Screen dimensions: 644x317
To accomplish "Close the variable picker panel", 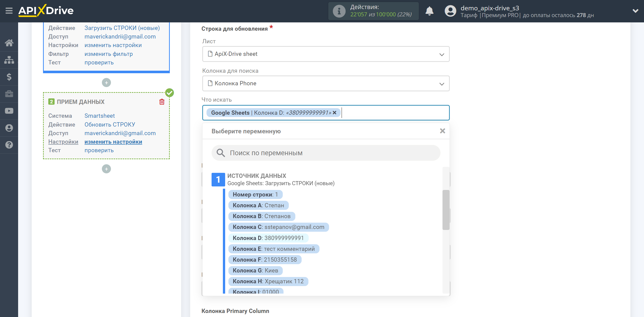I will point(442,131).
